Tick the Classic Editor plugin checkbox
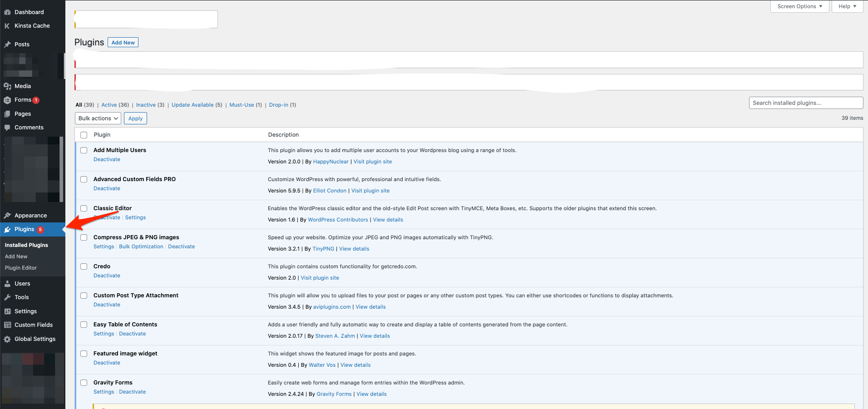The image size is (868, 409). coord(84,208)
